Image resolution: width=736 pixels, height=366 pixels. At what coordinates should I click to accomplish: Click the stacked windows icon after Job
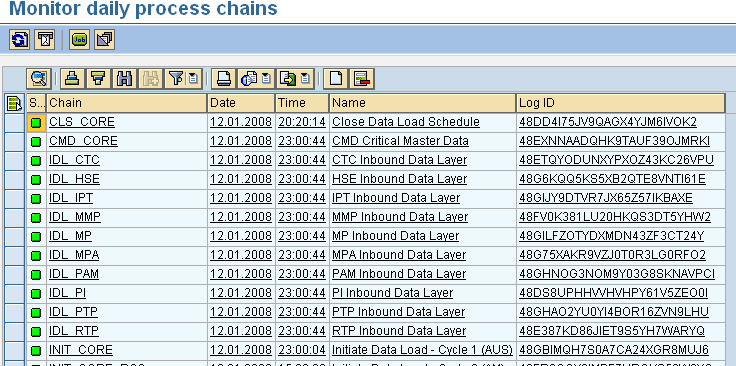[104, 40]
